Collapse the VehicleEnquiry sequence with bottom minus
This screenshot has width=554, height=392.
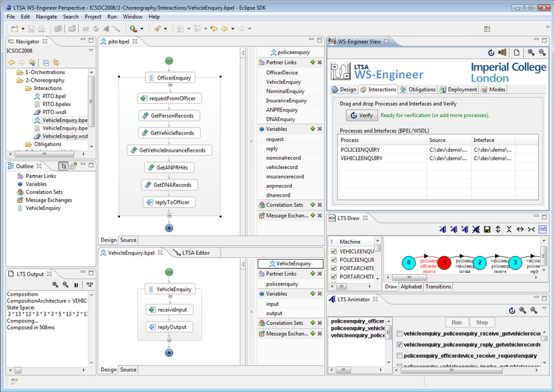point(169,340)
